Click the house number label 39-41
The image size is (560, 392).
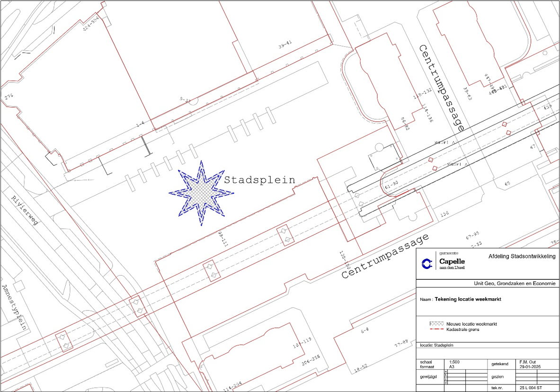tap(285, 45)
